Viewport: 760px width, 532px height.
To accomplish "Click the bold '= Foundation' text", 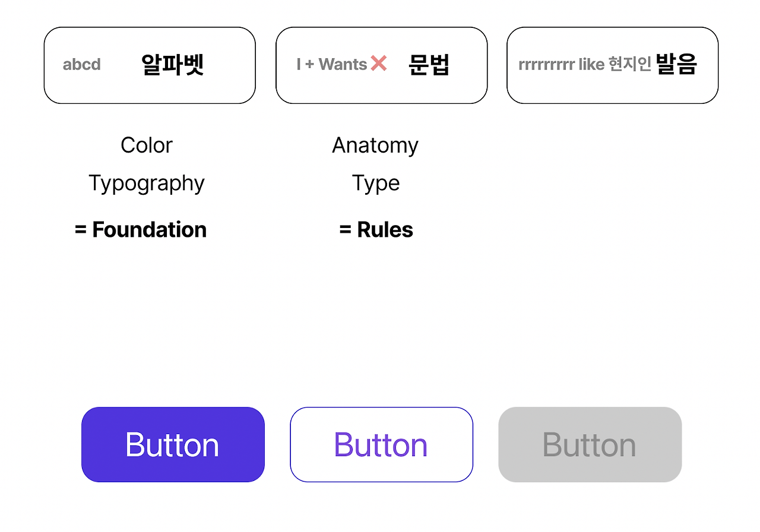I will point(141,230).
